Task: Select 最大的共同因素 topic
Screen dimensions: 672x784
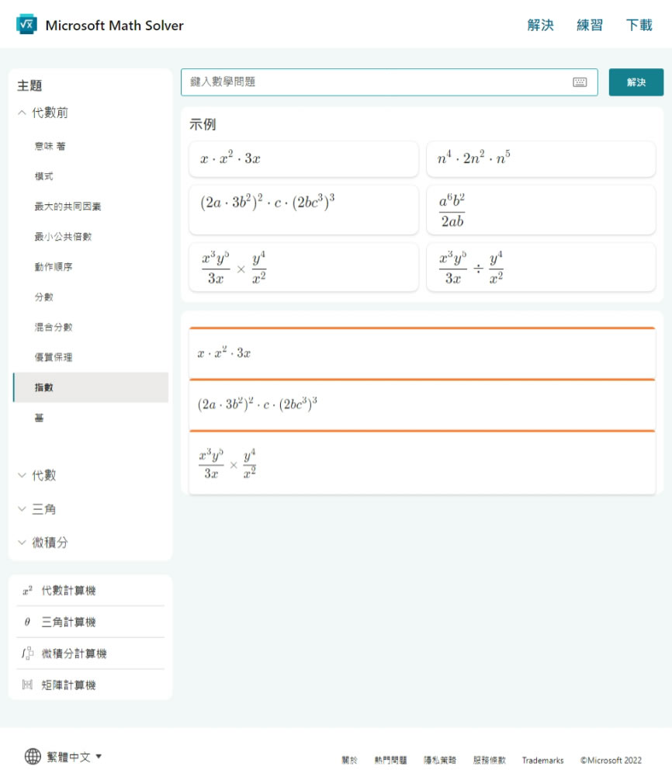Action: (68, 206)
